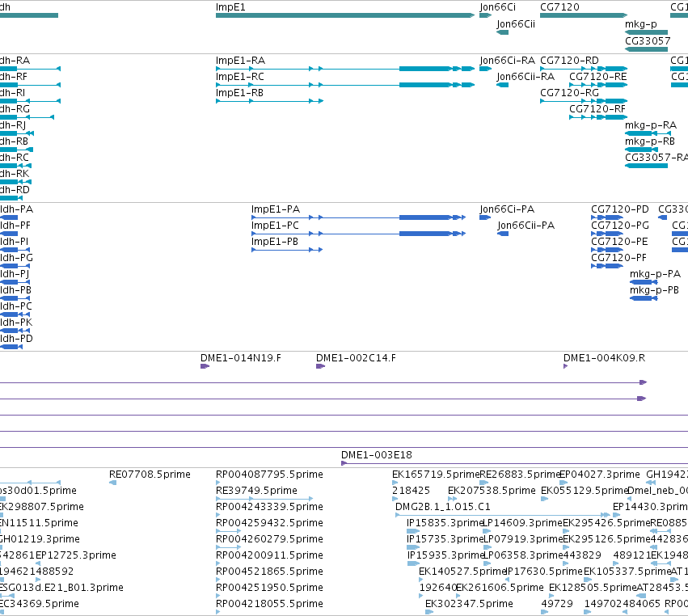Select the Jon66Cii gene label
This screenshot has height=616, width=688.
point(516,23)
